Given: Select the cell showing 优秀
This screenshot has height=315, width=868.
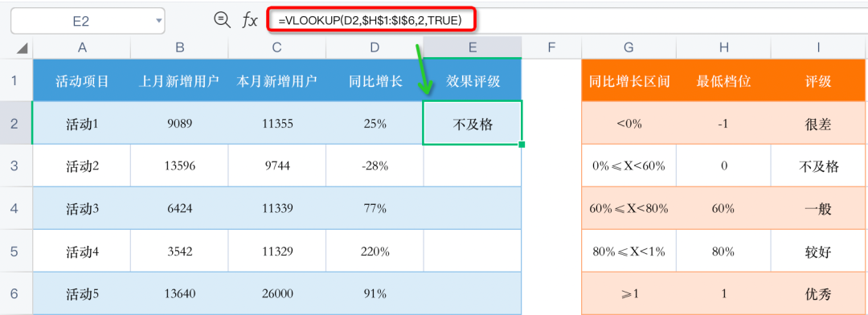Looking at the screenshot, I should [x=818, y=293].
